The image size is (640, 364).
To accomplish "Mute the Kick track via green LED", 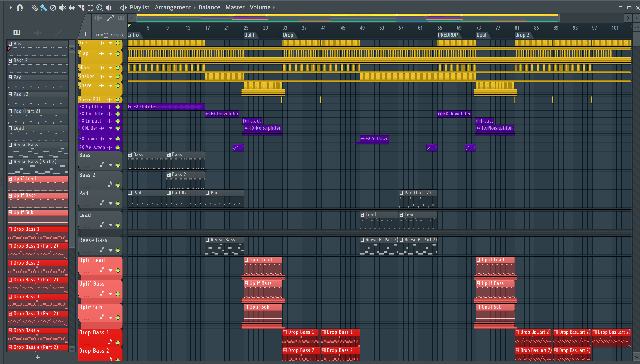I will tap(118, 43).
